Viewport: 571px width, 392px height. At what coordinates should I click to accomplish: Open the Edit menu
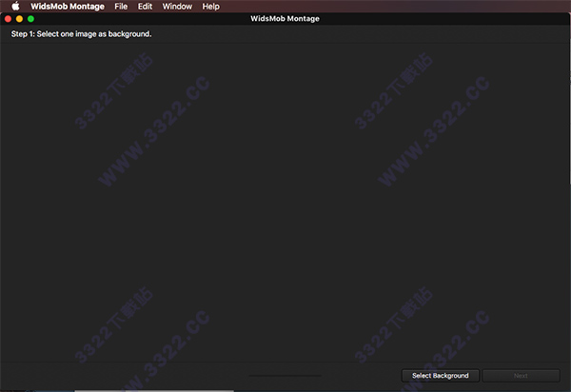click(145, 7)
